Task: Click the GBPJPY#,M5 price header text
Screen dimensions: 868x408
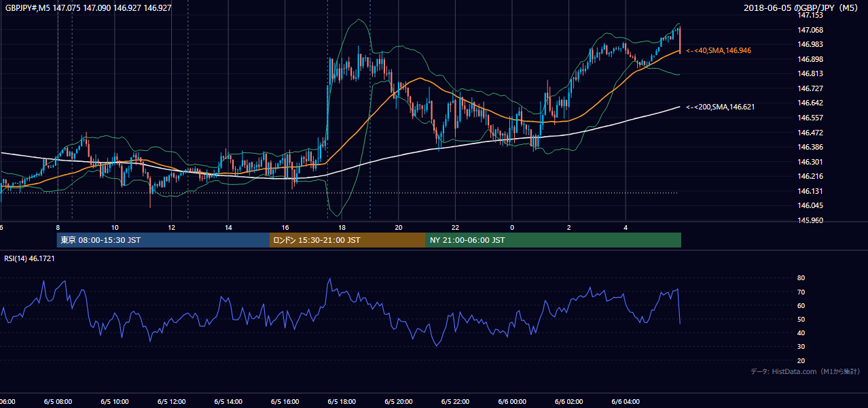Action: tap(87, 8)
